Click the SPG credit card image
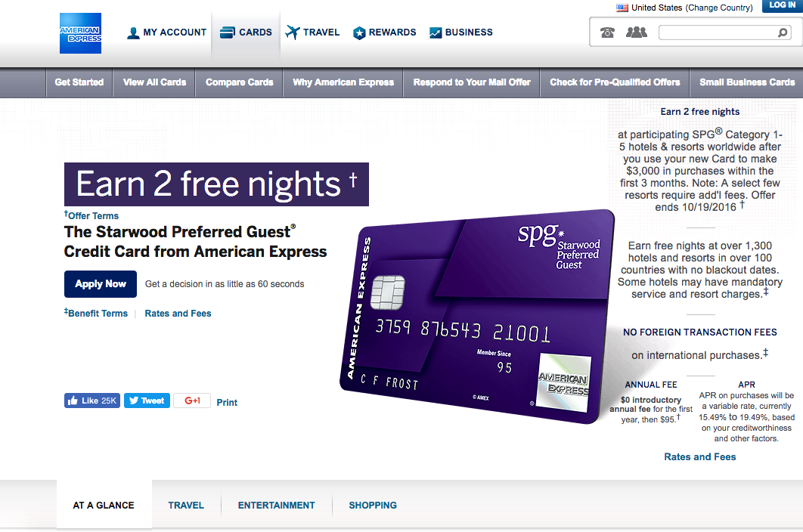Screen dimensions: 803x532 (477, 317)
